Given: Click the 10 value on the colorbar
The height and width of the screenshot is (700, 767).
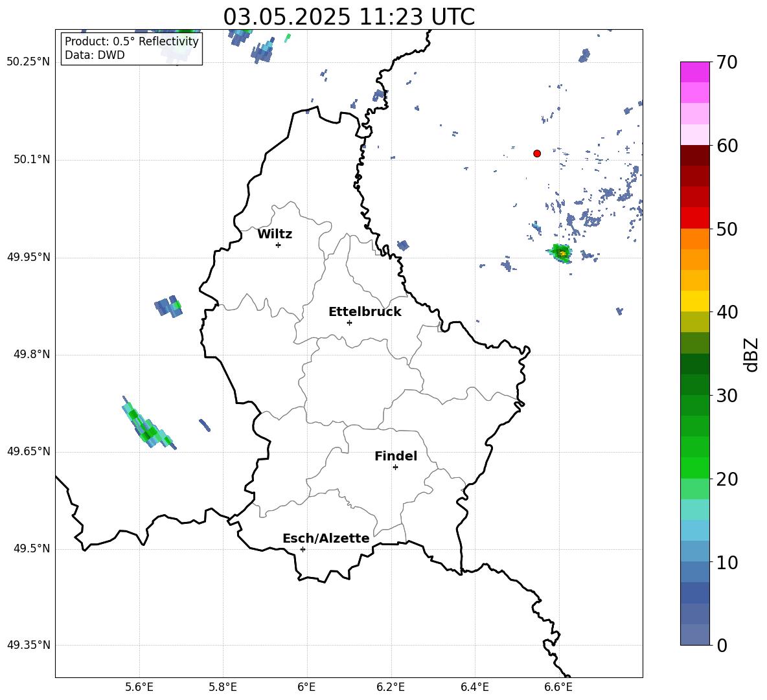Looking at the screenshot, I should pyautogui.click(x=727, y=562).
